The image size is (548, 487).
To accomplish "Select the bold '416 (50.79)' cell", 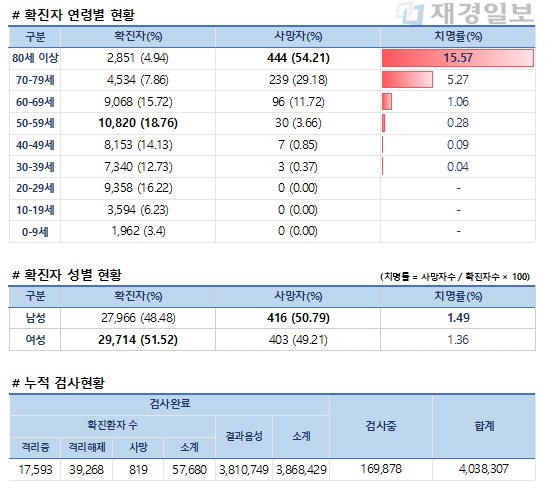I will click(x=298, y=318).
